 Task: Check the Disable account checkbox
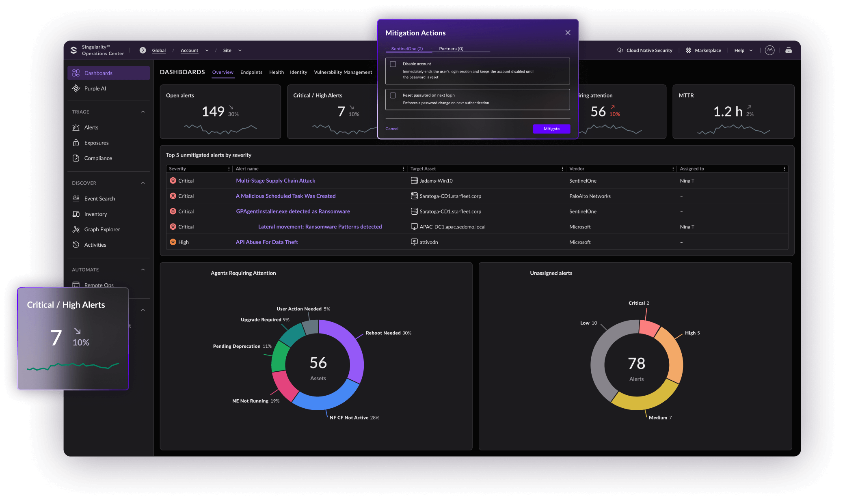tap(393, 64)
